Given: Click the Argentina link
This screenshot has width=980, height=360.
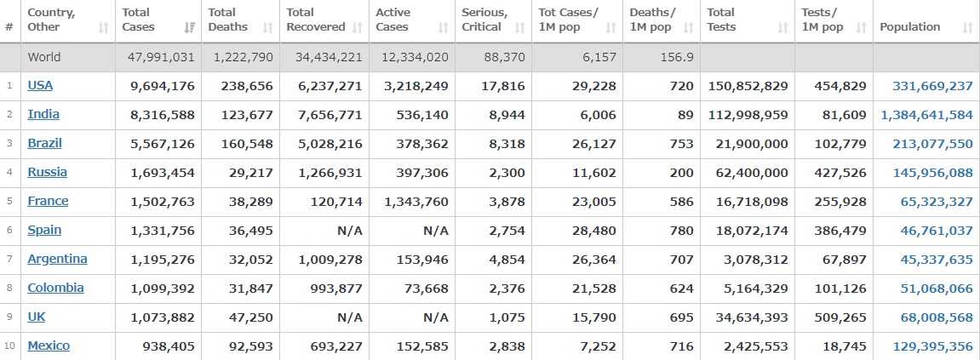Looking at the screenshot, I should coord(57,259).
